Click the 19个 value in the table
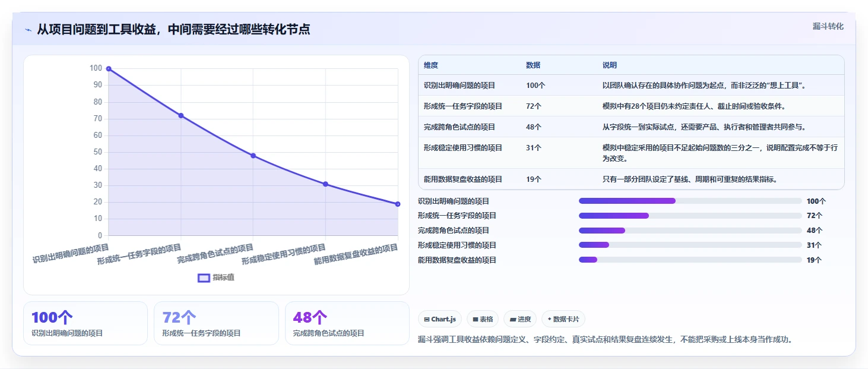Image resolution: width=868 pixels, height=369 pixels. pos(534,179)
